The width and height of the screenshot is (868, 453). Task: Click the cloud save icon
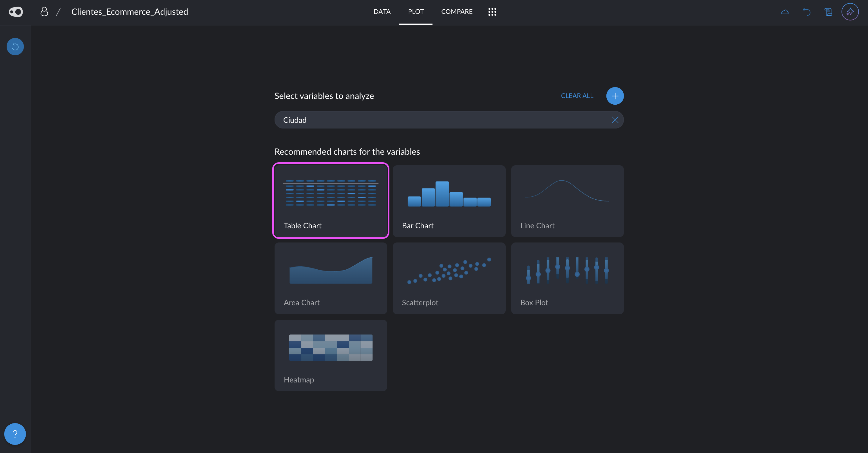pos(785,12)
